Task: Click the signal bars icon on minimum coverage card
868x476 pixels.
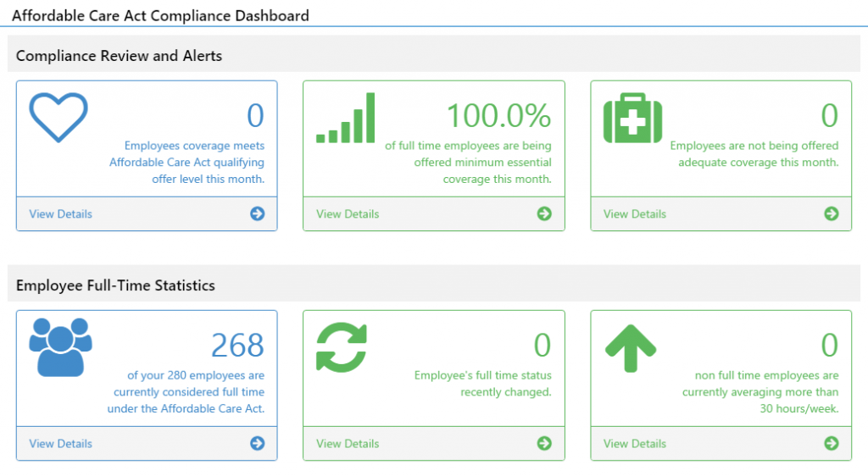Action: tap(346, 118)
